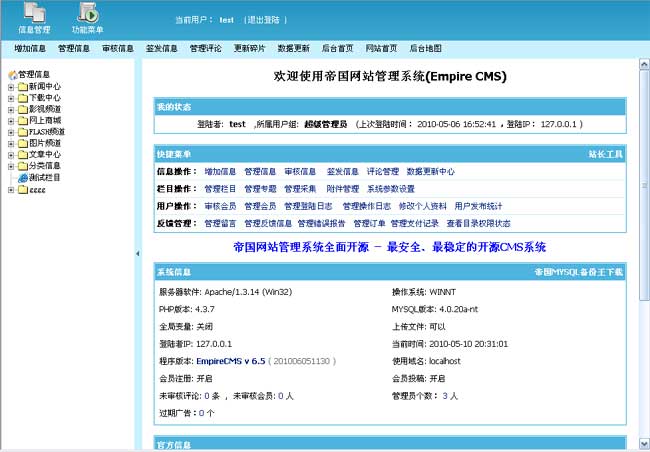Open the 管理栏目 quick menu link
650x452 pixels.
click(220, 188)
